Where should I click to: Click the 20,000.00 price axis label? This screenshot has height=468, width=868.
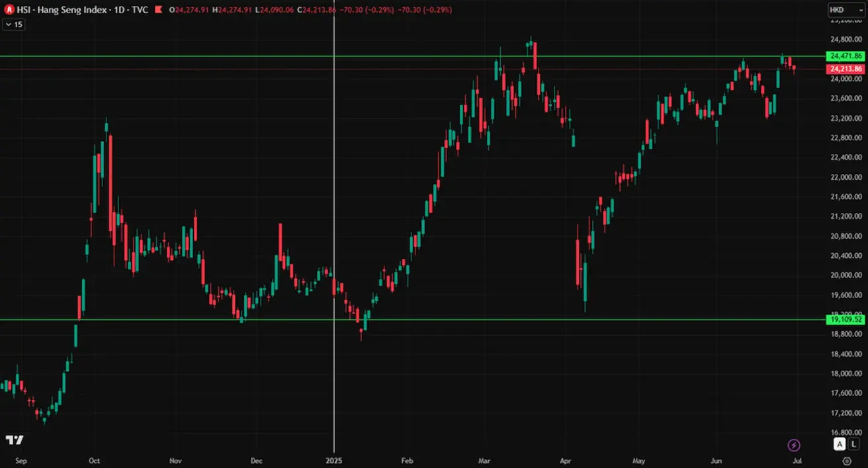pyautogui.click(x=845, y=275)
